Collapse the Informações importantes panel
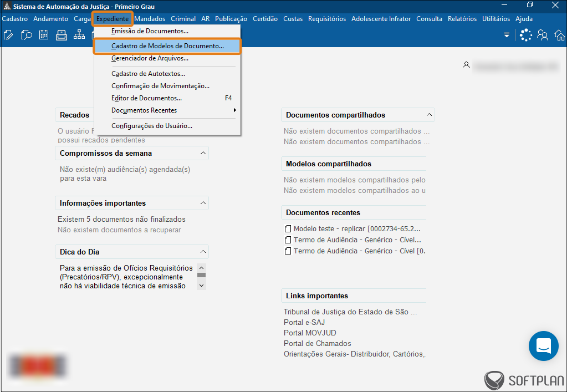Viewport: 567px width, 392px height. tap(203, 203)
